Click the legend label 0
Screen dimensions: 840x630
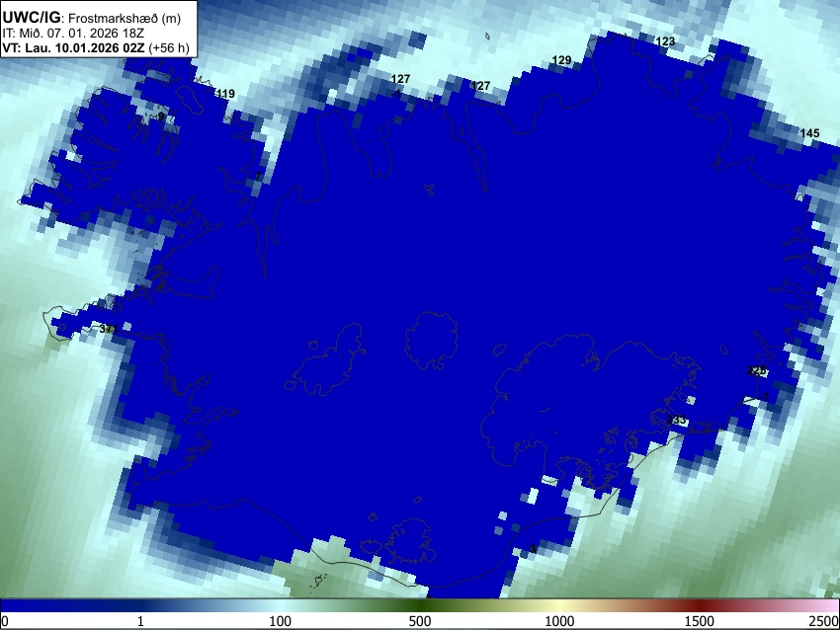point(5,621)
